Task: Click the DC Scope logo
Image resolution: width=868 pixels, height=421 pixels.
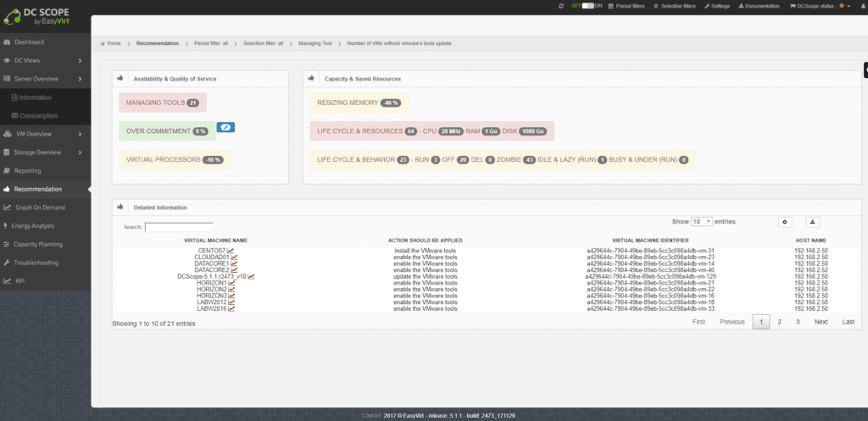Action: coord(36,16)
